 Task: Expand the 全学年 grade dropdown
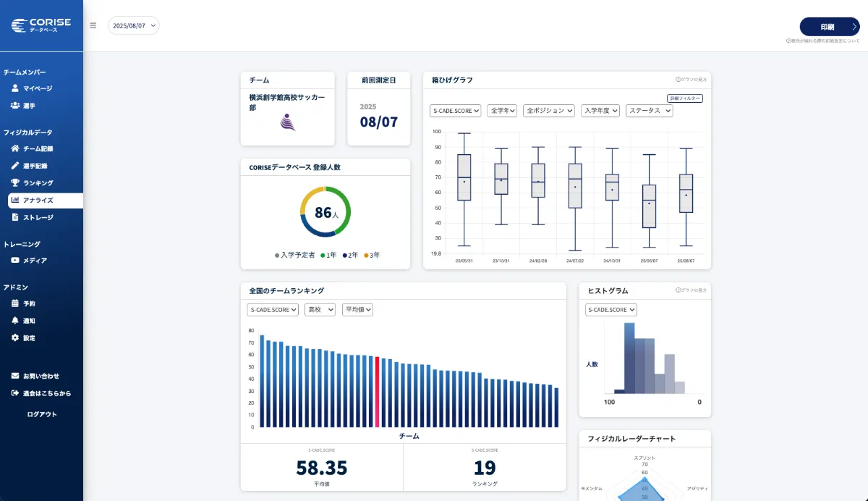[502, 111]
